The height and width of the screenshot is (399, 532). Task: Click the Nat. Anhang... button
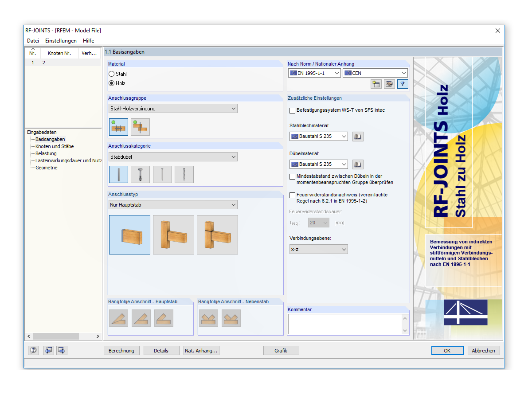(201, 351)
